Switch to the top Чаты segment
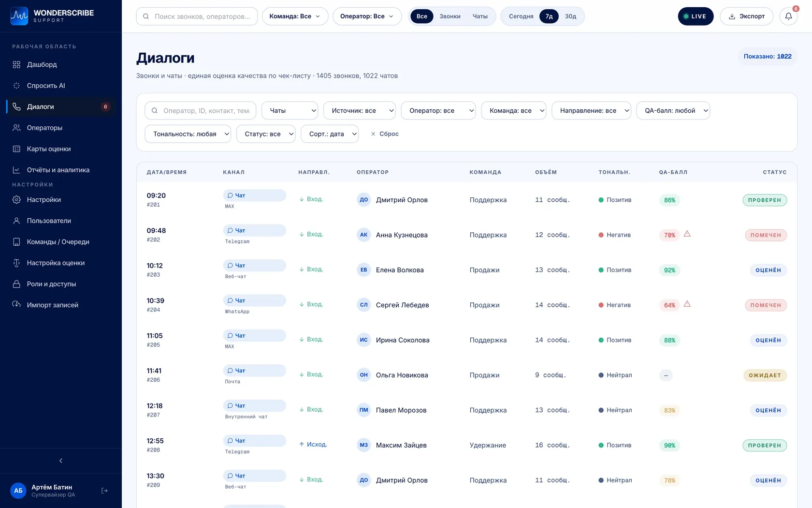The height and width of the screenshot is (508, 812). tap(480, 16)
